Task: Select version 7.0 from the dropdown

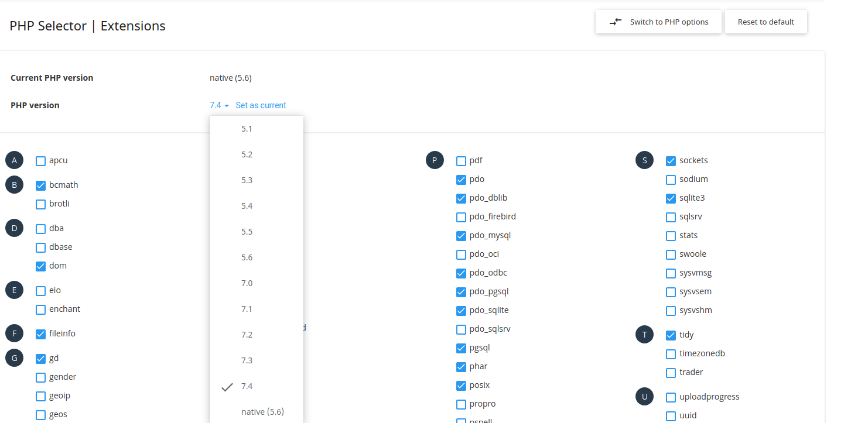Action: pyautogui.click(x=247, y=283)
